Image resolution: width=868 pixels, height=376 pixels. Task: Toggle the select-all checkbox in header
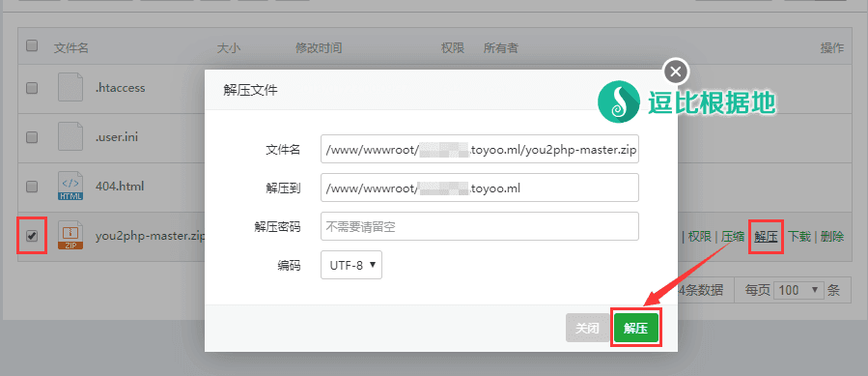pos(32,46)
